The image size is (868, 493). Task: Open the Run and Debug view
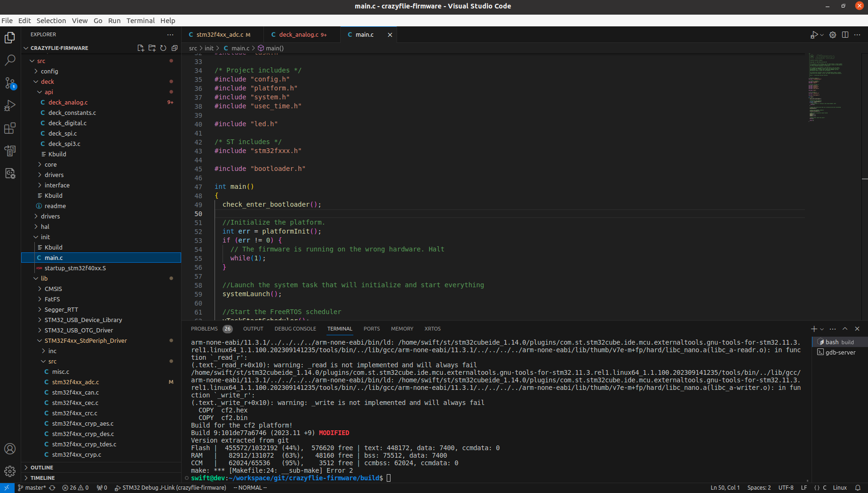coord(10,105)
